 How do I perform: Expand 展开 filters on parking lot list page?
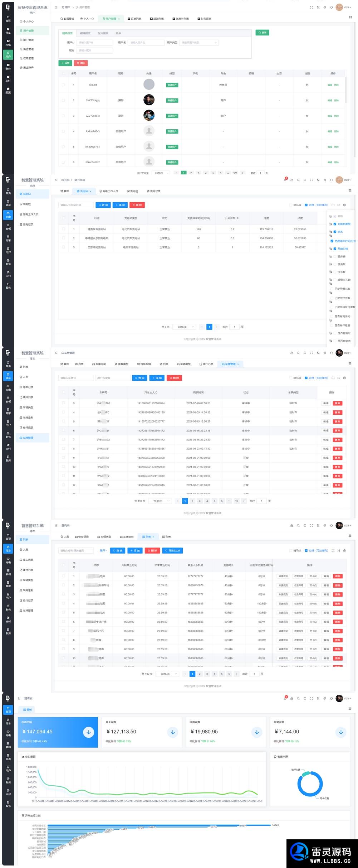click(103, 551)
